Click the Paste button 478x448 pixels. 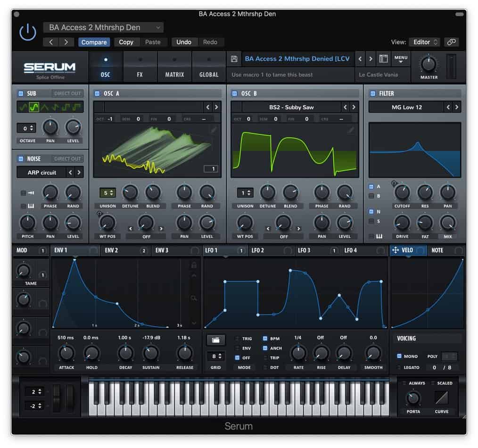coord(153,42)
